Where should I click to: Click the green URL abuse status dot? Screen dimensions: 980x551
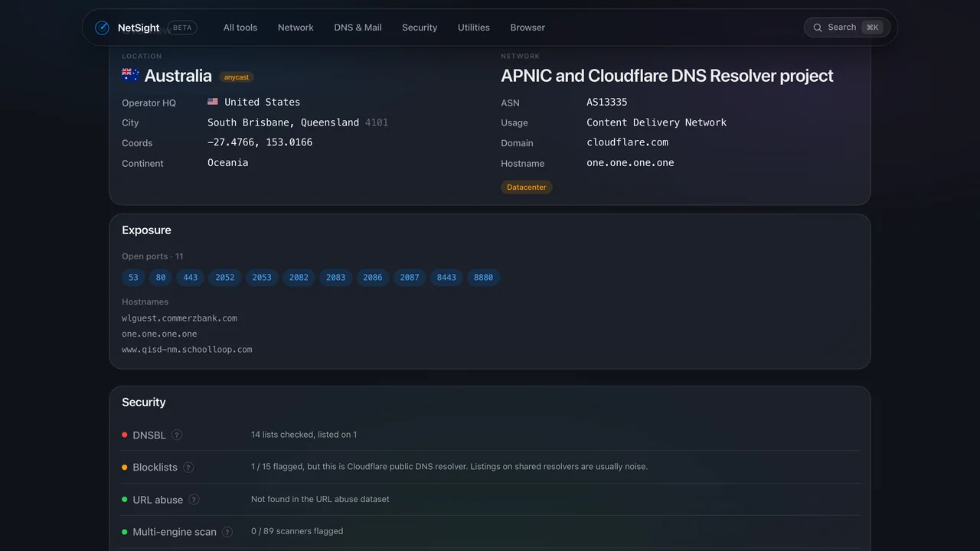[125, 500]
